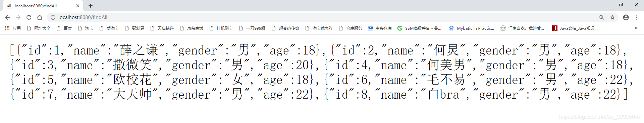Image resolution: width=644 pixels, height=123 pixels.
Task: Click the name value 大天师 in JSON
Action: pos(132,95)
